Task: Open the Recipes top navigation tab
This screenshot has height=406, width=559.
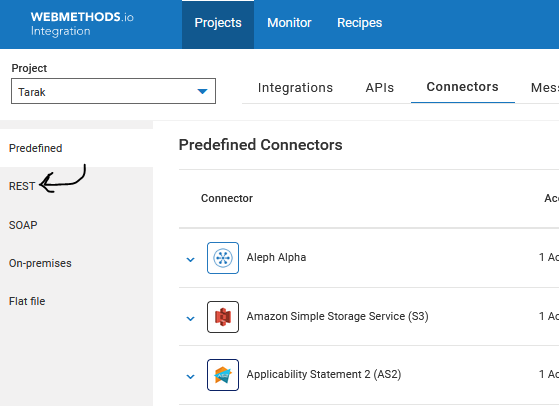Action: point(359,23)
